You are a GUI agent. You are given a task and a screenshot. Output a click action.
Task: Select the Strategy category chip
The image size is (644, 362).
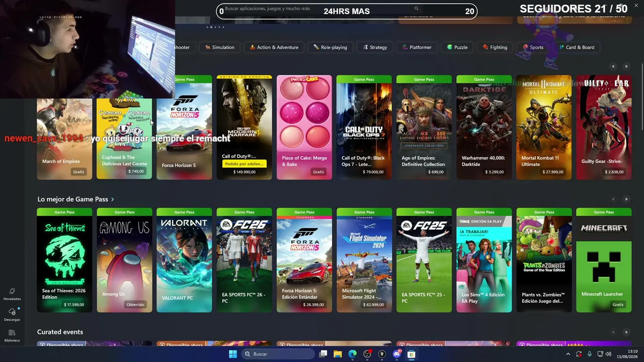pyautogui.click(x=375, y=47)
